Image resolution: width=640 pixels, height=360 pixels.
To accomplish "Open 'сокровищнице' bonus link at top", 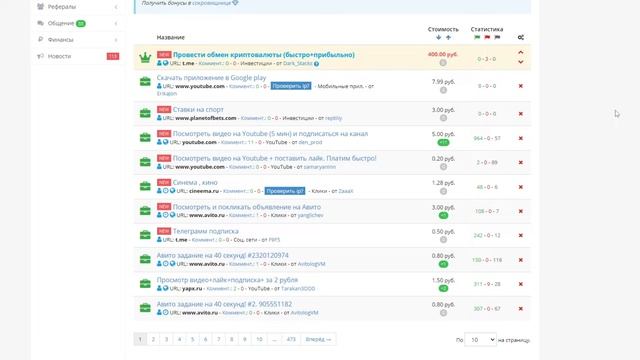I will click(x=211, y=3).
